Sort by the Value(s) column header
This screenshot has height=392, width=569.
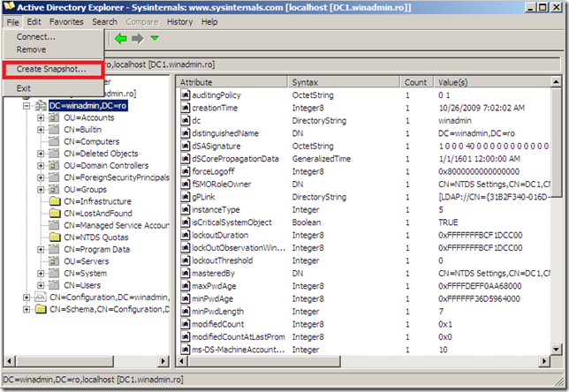492,82
